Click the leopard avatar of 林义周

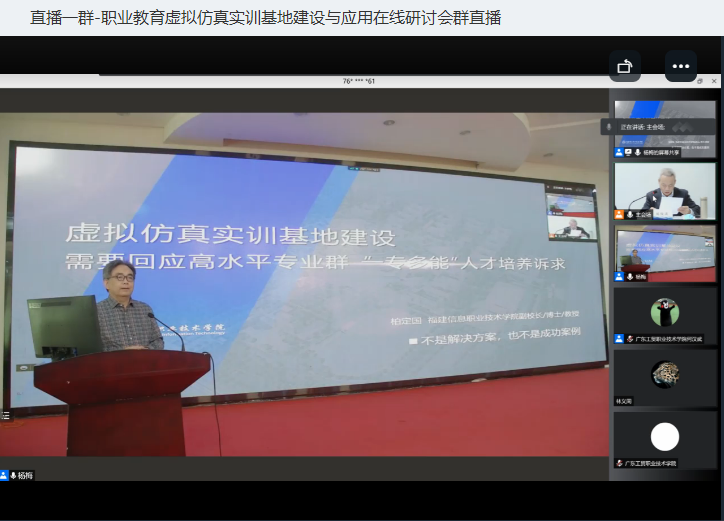point(664,374)
